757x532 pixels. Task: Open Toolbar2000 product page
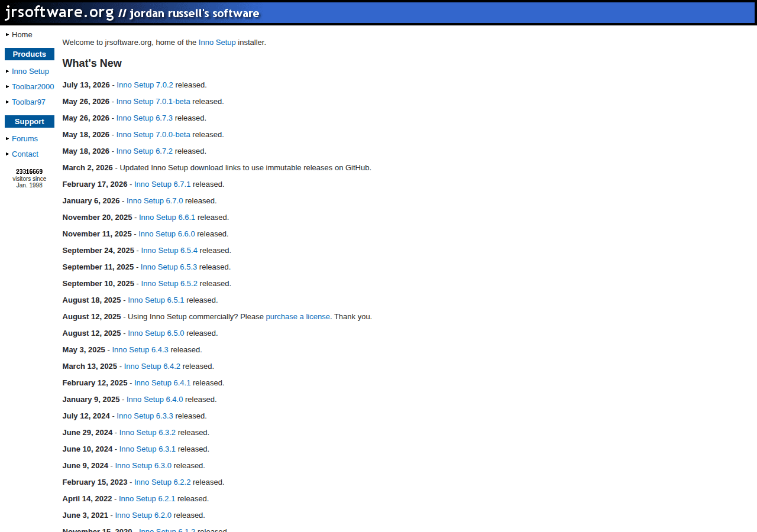point(33,87)
